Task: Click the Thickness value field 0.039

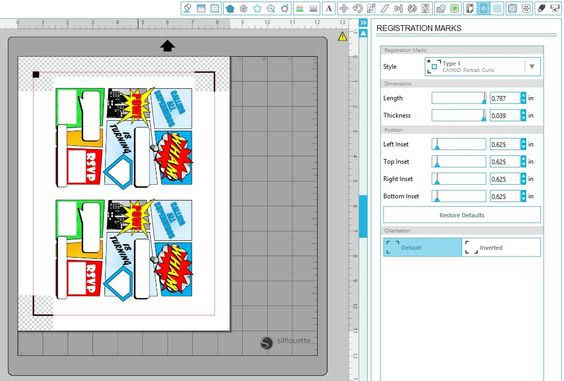Action: (x=505, y=115)
